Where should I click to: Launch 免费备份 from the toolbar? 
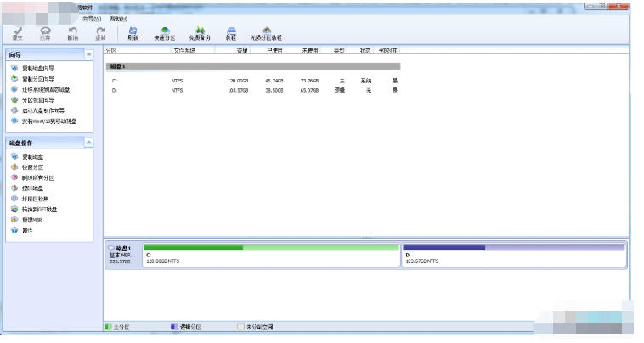(201, 33)
